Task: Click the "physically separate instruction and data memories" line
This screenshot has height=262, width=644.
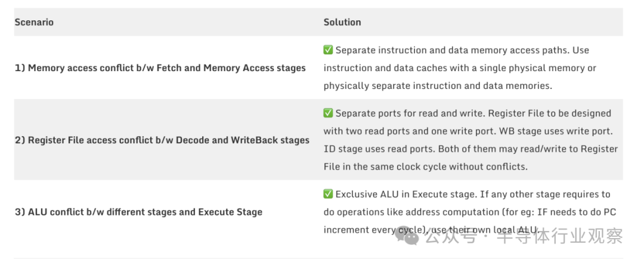Action: (438, 86)
